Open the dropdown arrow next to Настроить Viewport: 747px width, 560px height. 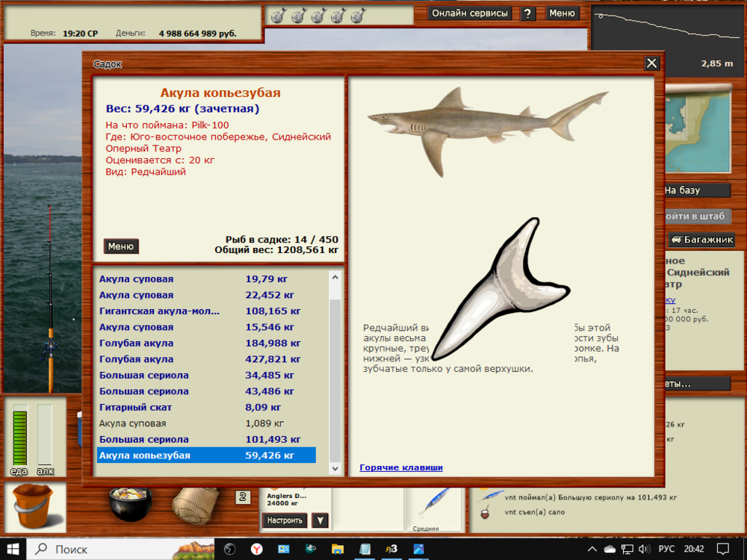pyautogui.click(x=320, y=520)
